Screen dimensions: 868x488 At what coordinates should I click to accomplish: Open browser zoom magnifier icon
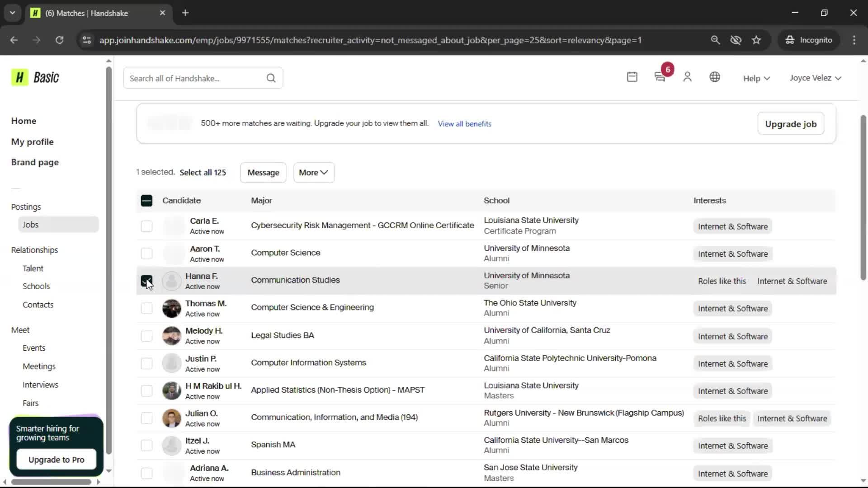pos(715,40)
